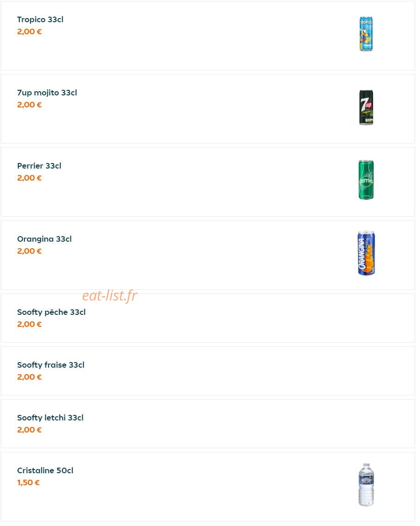The width and height of the screenshot is (420, 526).
Task: Click the eat-list.fr watermark link
Action: pyautogui.click(x=110, y=296)
